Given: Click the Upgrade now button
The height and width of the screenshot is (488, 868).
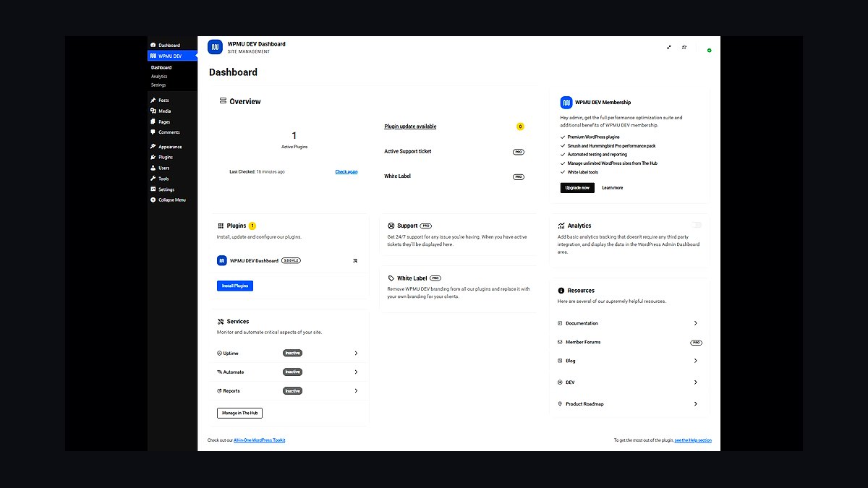Looking at the screenshot, I should tap(577, 188).
